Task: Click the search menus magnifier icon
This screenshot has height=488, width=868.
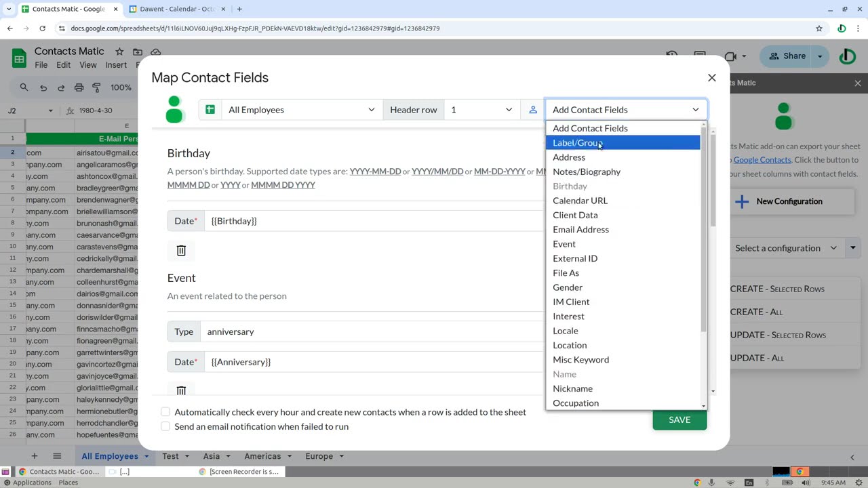Action: click(x=24, y=87)
